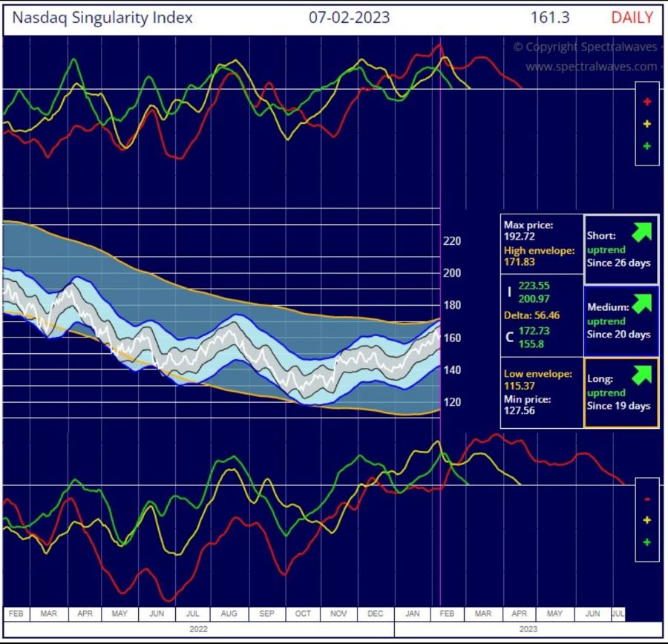Click the red plus sign in the upper indicator legend
This screenshot has height=644, width=668.
tap(646, 102)
